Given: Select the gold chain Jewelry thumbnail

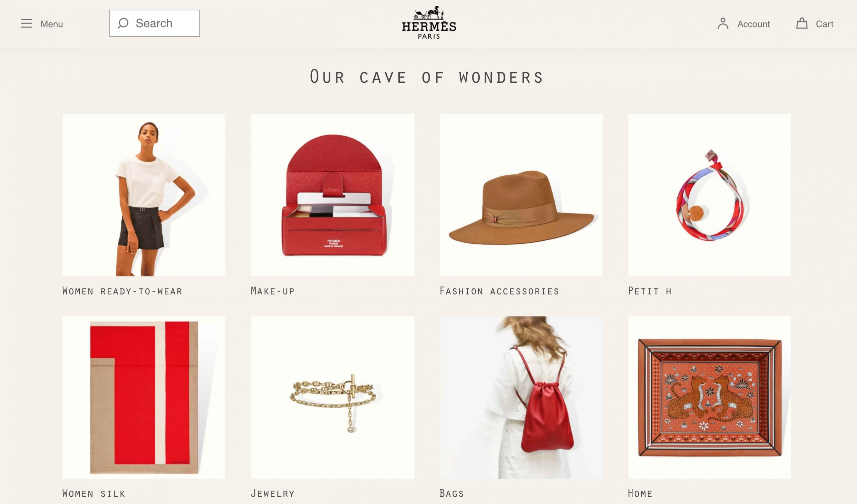Looking at the screenshot, I should (x=333, y=397).
